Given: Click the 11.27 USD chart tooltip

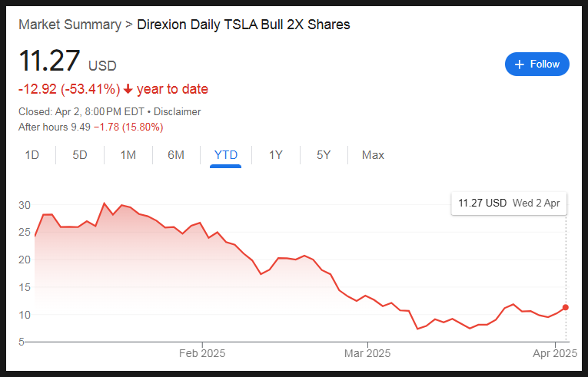Looking at the screenshot, I should (508, 203).
